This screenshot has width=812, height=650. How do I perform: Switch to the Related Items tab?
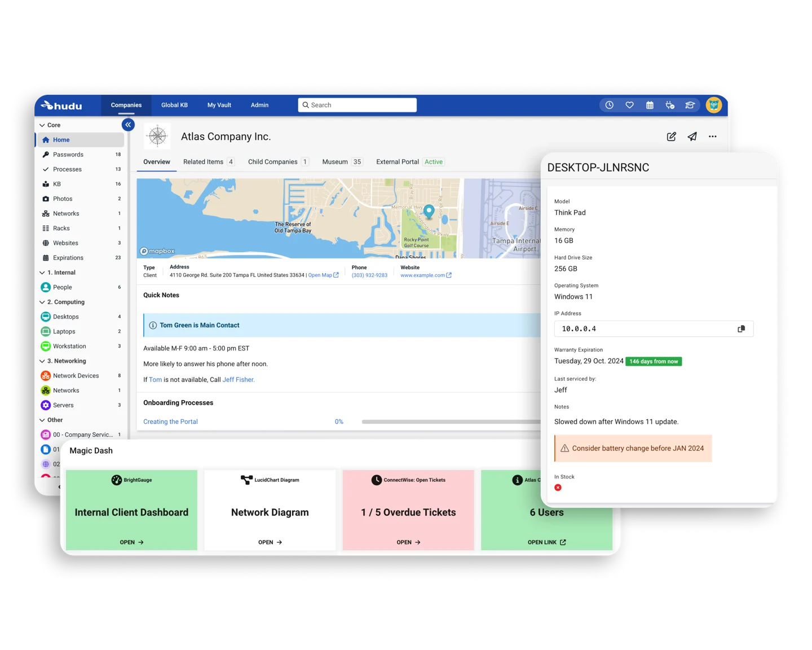209,162
